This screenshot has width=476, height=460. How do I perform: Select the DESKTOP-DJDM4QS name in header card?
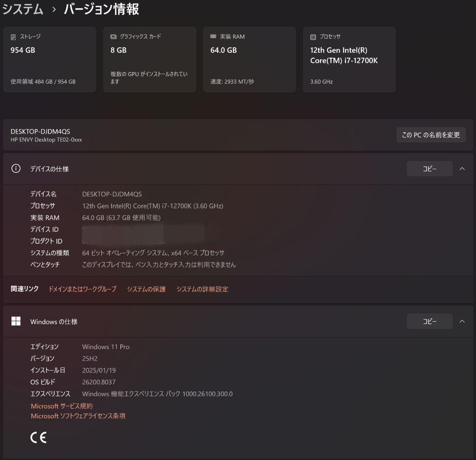coord(41,131)
